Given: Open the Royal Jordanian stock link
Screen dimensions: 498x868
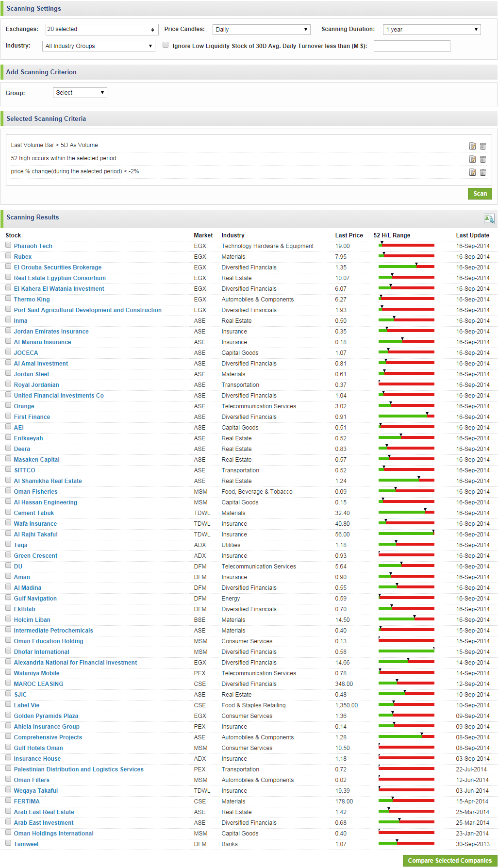Looking at the screenshot, I should [36, 385].
